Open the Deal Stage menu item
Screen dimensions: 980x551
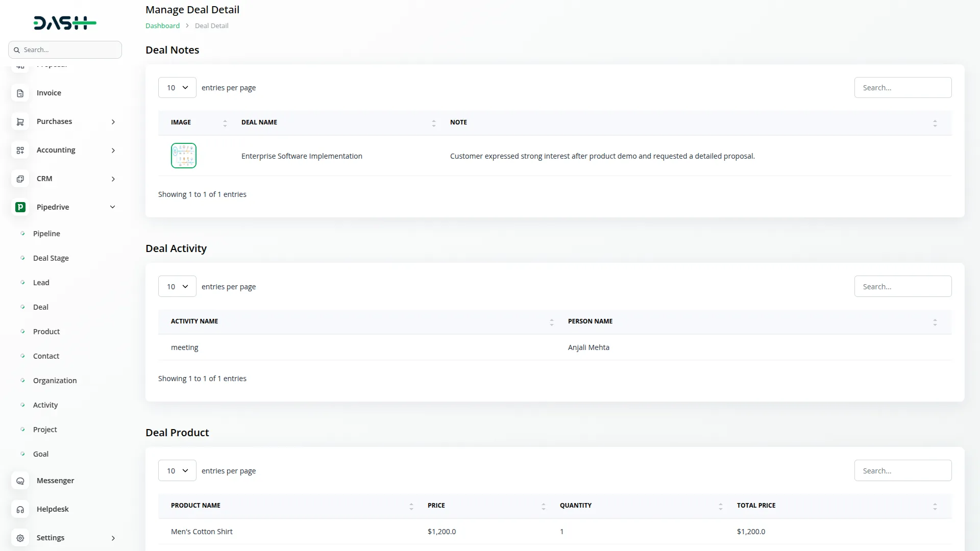click(51, 258)
